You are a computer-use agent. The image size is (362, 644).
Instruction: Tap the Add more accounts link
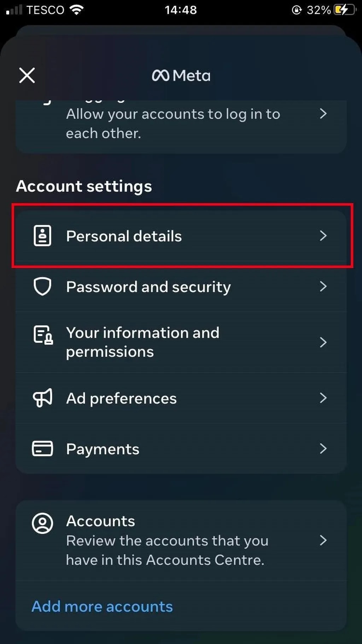pyautogui.click(x=102, y=606)
